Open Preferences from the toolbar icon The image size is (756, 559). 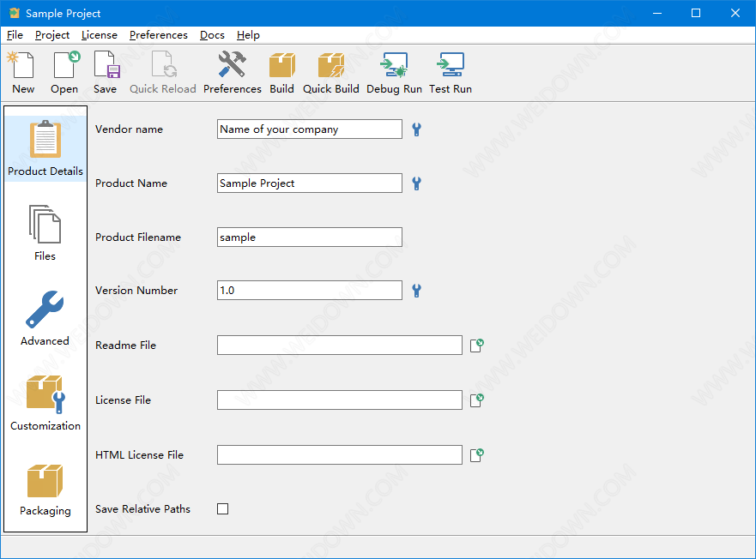coord(233,72)
